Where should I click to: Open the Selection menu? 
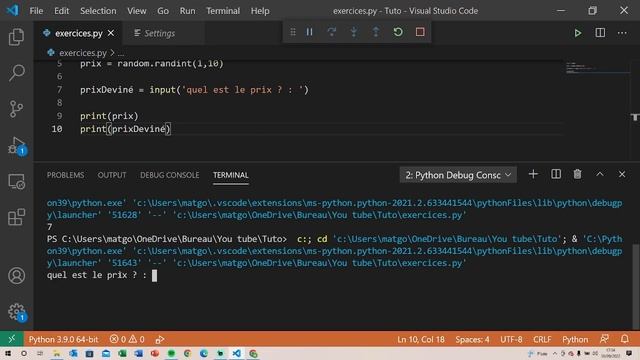[x=98, y=11]
